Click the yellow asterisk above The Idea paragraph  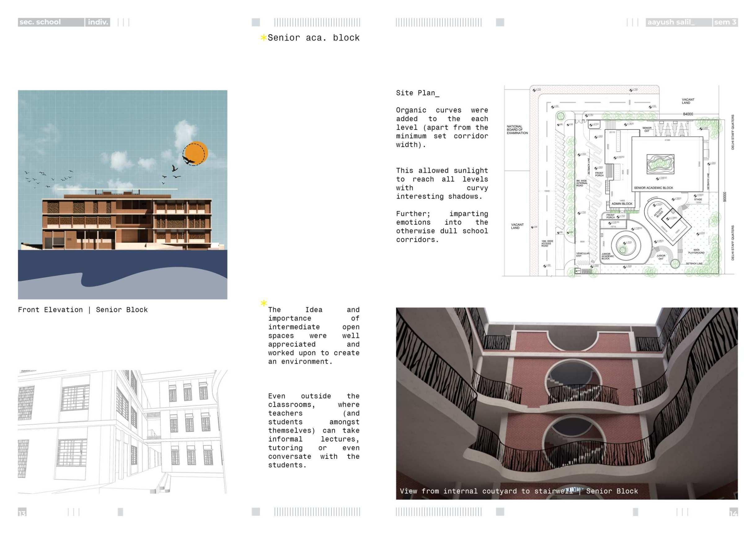(x=263, y=303)
